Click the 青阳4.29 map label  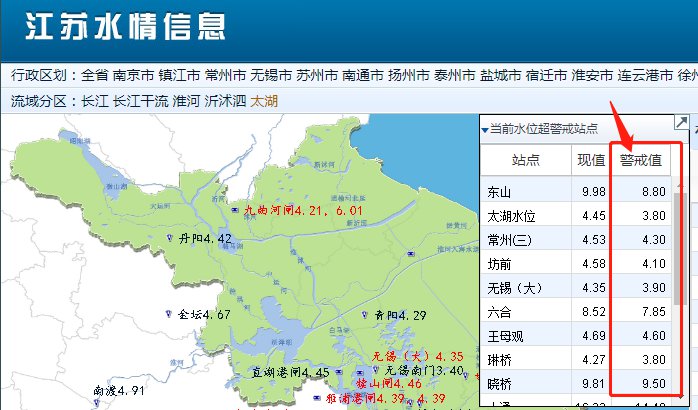point(400,316)
